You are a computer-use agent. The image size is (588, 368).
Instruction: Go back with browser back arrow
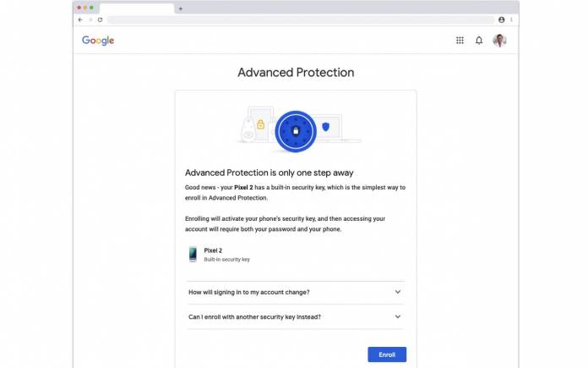(x=80, y=19)
